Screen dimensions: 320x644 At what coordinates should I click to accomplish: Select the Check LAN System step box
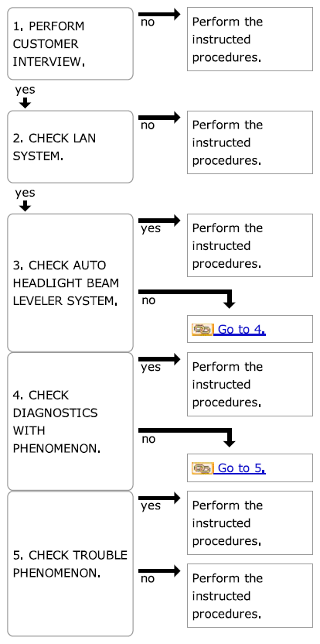pos(70,146)
